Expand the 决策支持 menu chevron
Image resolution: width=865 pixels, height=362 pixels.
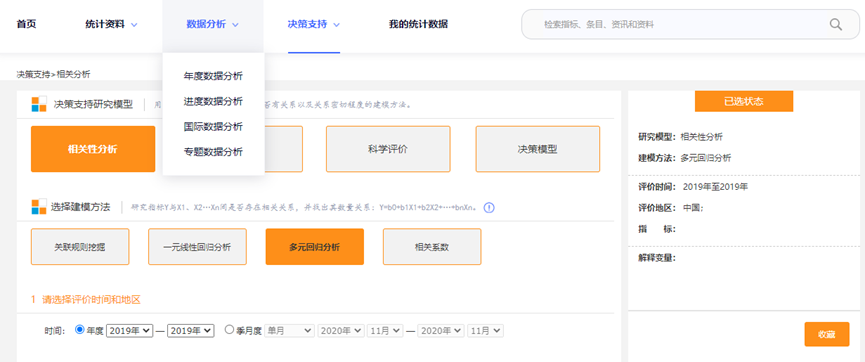coord(337,25)
